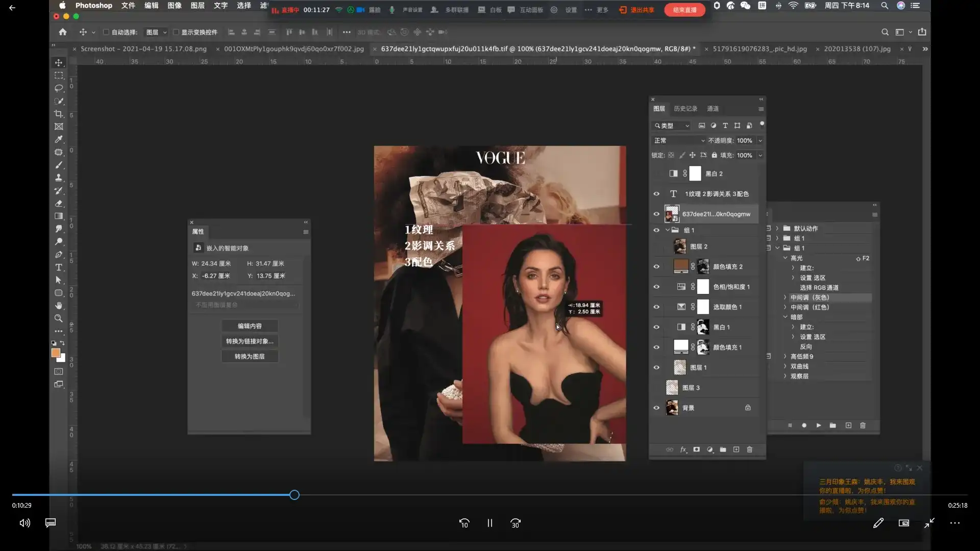Select the Zoom tool in toolbar
This screenshot has width=980, height=551.
(x=59, y=318)
